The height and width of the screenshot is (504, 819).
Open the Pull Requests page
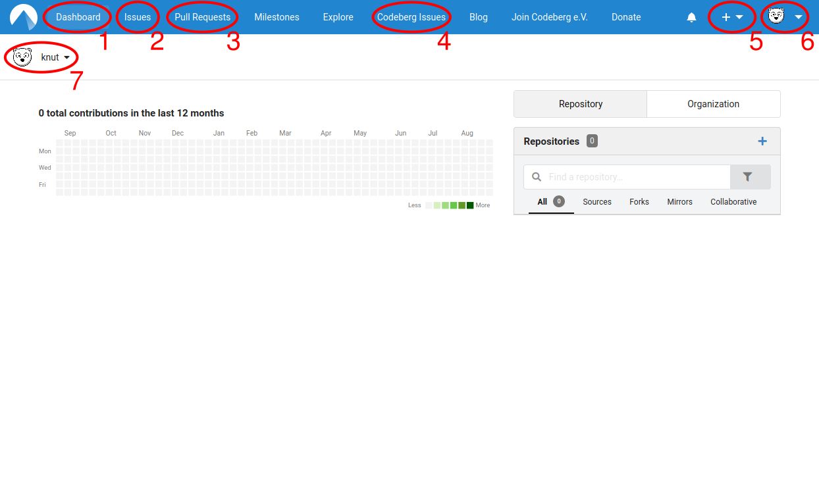click(x=202, y=17)
